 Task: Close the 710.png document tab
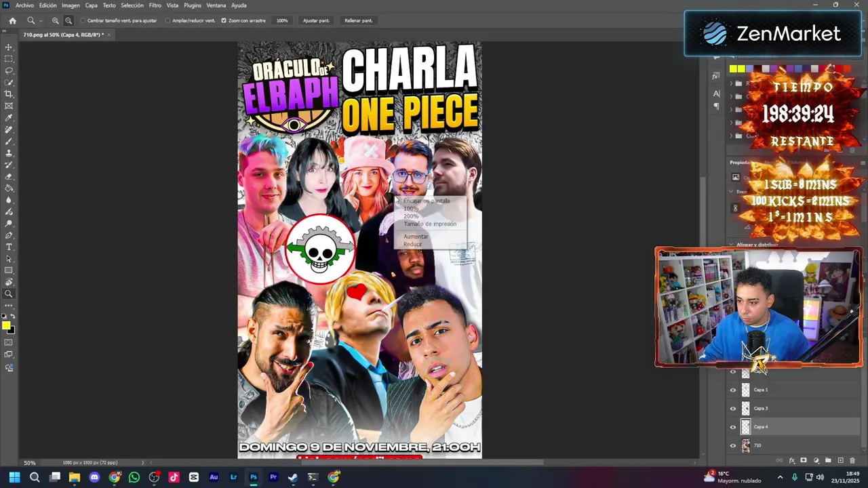[108, 35]
